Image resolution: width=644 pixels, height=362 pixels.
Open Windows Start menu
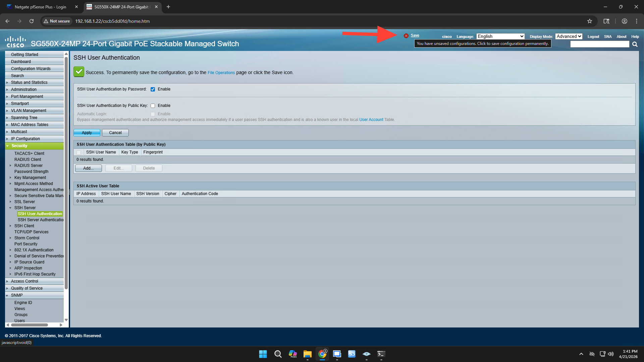point(263,354)
